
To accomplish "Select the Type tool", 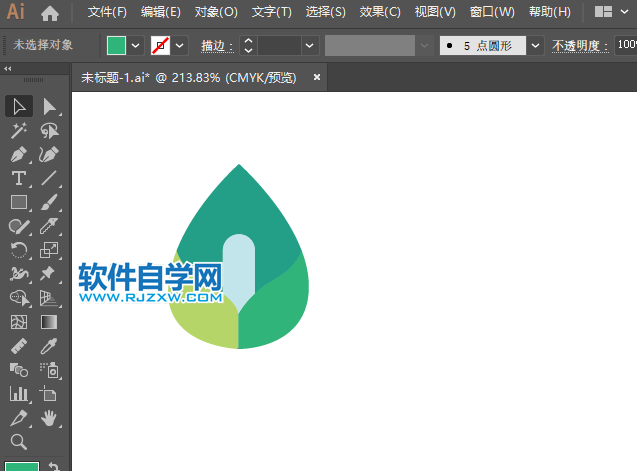I will pyautogui.click(x=19, y=178).
